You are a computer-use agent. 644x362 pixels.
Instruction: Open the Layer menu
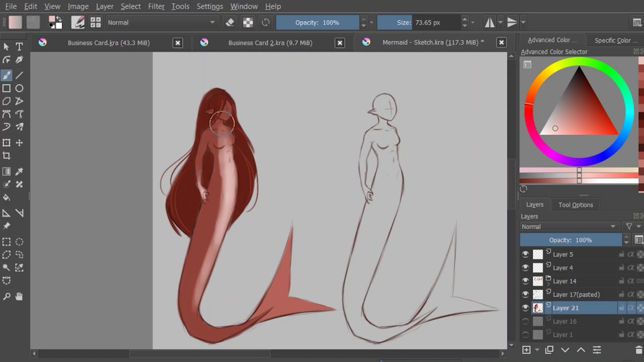[x=105, y=6]
